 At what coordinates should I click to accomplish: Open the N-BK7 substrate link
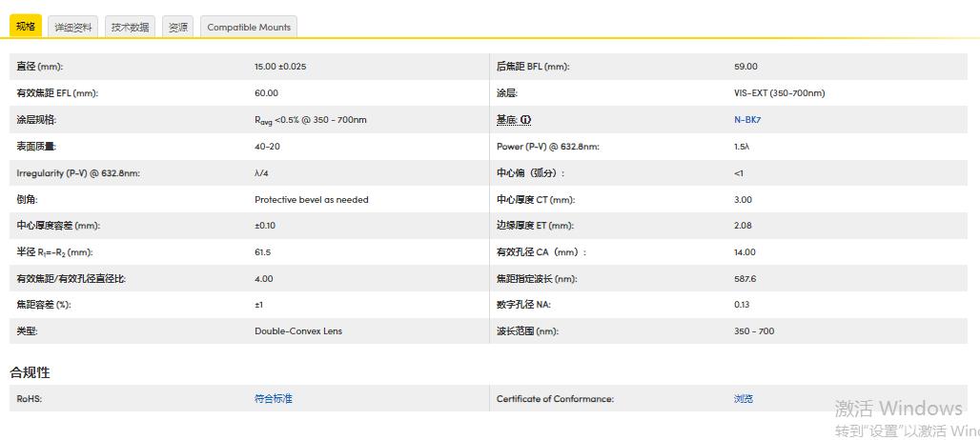747,120
